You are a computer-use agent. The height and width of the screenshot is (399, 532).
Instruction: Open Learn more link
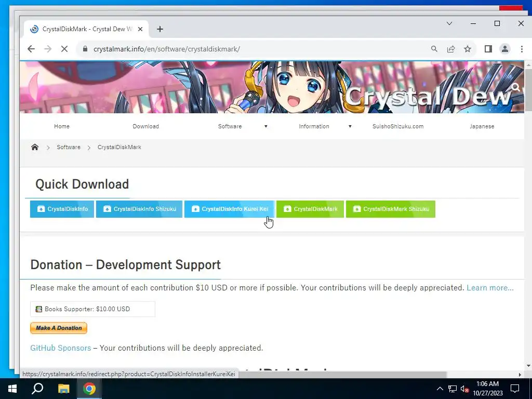click(x=490, y=288)
